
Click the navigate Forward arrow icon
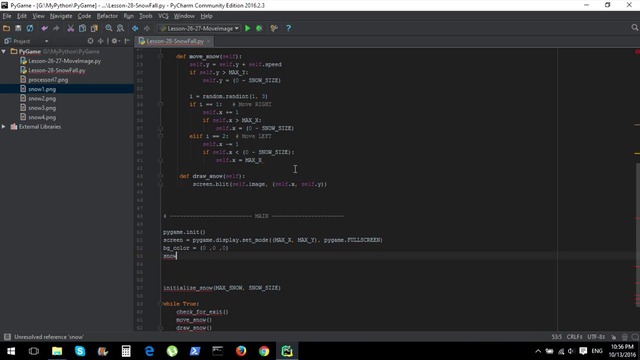[147, 28]
